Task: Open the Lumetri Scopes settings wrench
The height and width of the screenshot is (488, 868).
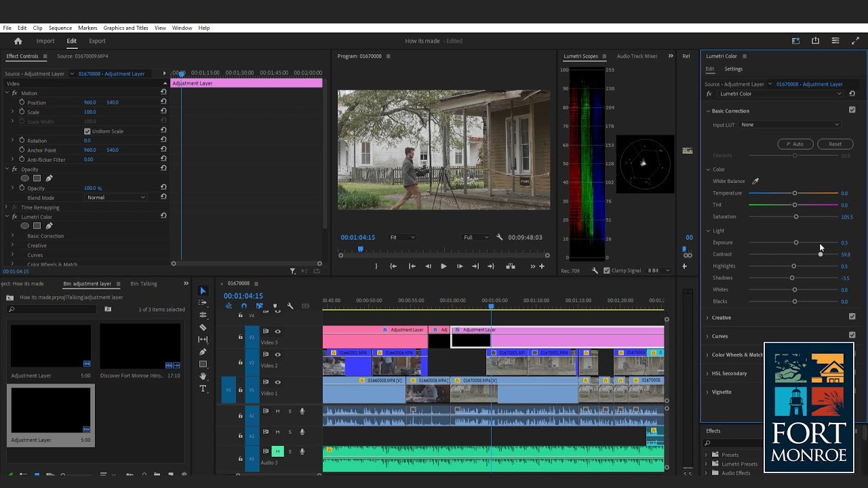Action: tap(595, 270)
